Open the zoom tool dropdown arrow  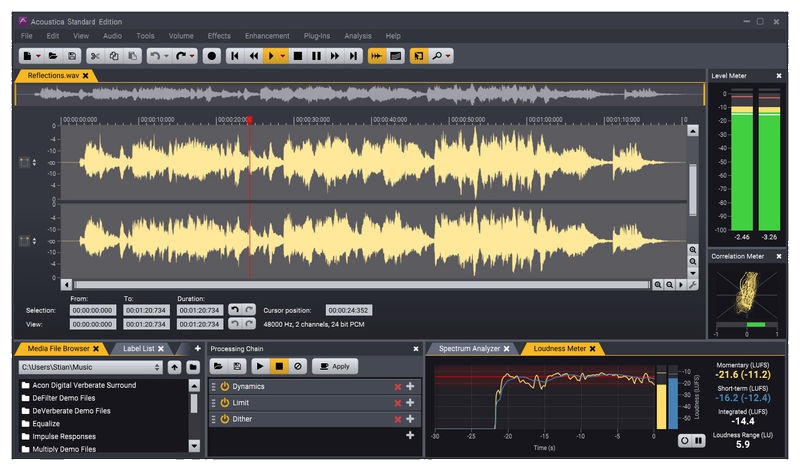pyautogui.click(x=449, y=56)
